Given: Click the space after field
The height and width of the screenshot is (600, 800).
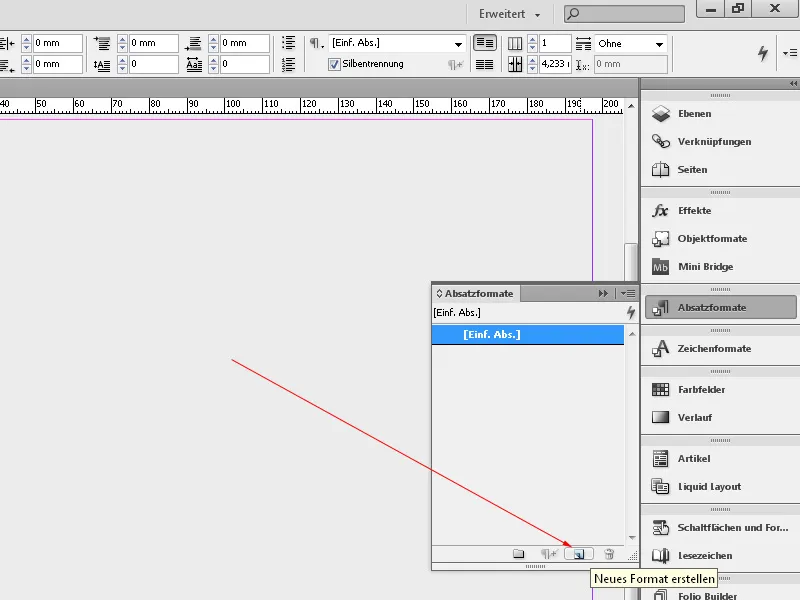Looking at the screenshot, I should pos(244,43).
